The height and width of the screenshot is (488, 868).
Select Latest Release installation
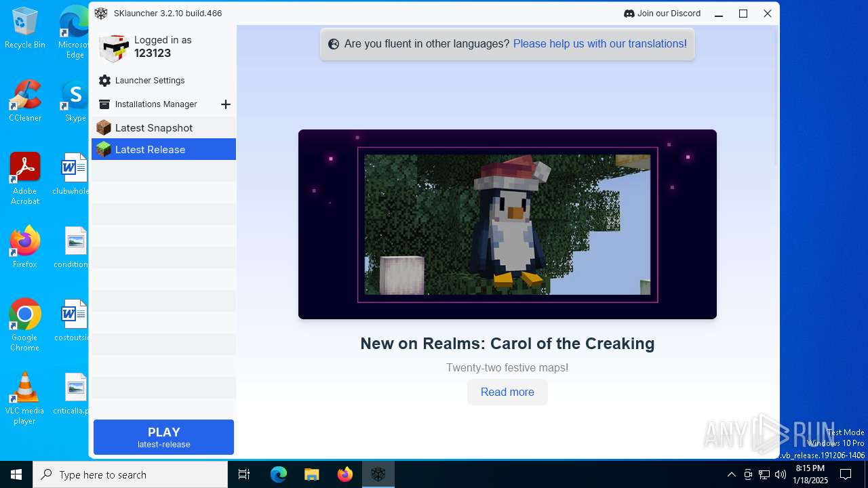[163, 149]
